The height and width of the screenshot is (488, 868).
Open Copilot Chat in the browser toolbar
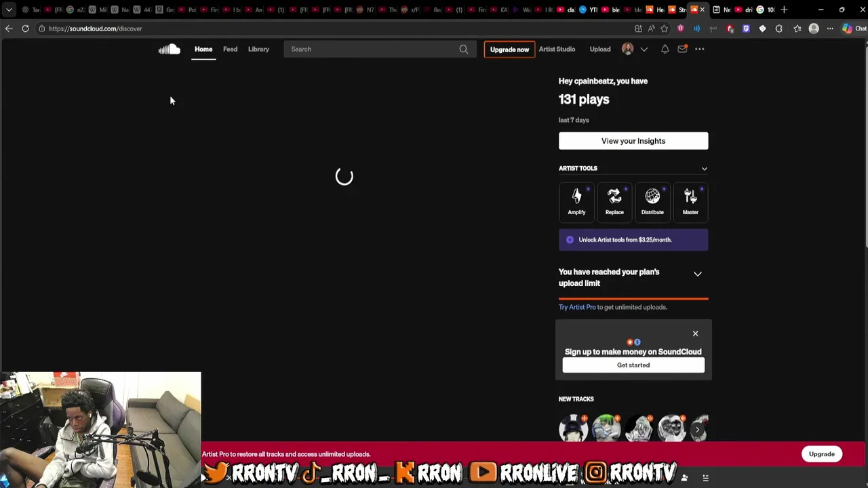click(854, 28)
